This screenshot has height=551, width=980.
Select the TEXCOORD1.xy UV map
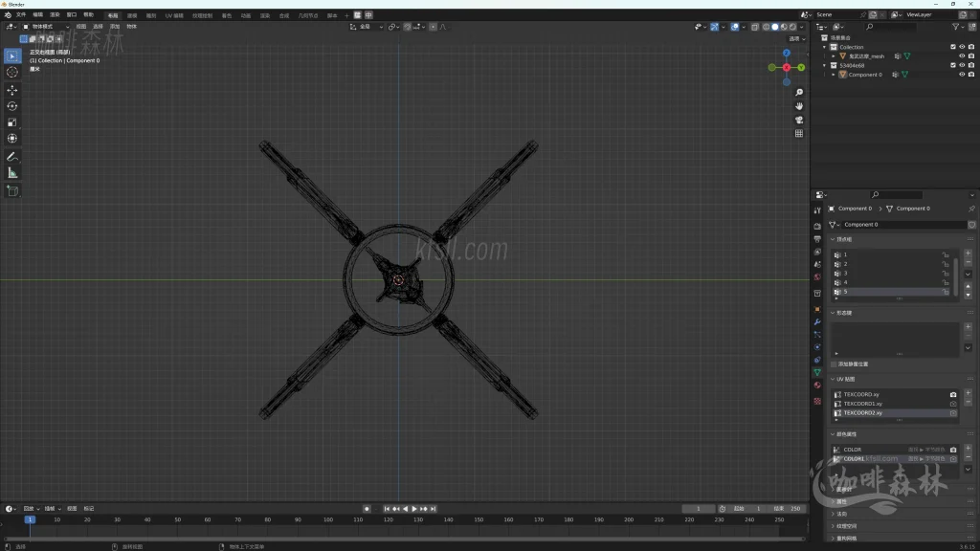[863, 404]
